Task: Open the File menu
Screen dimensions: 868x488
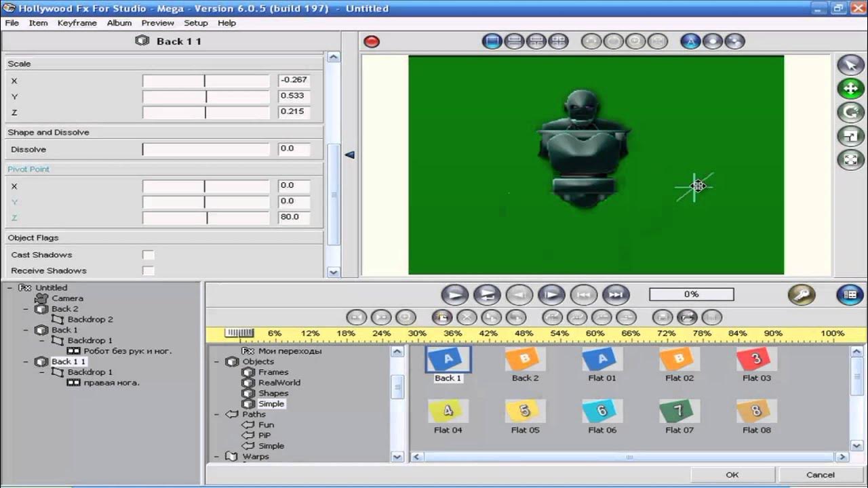Action: (12, 23)
